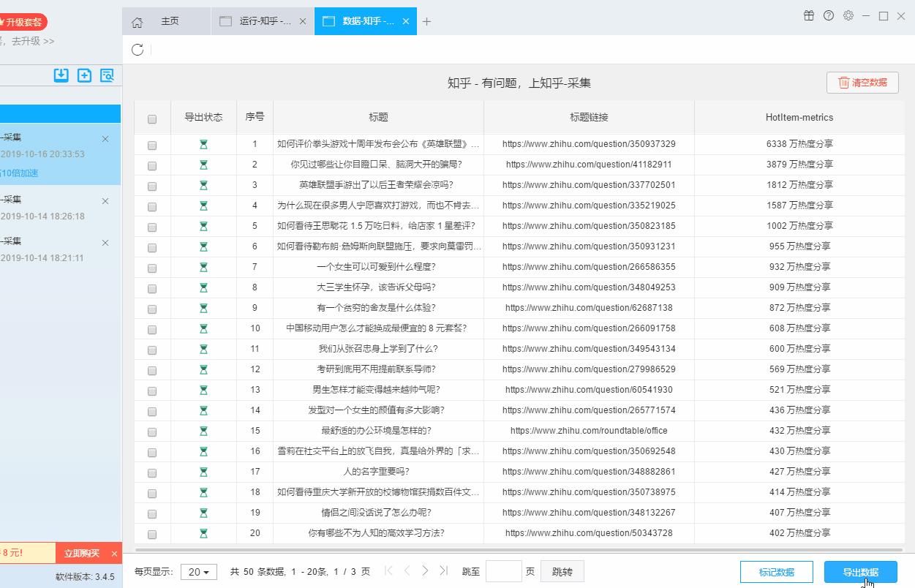Screen dimensions: 915x588
Task: Go to the previous page arrow
Action: [407, 571]
